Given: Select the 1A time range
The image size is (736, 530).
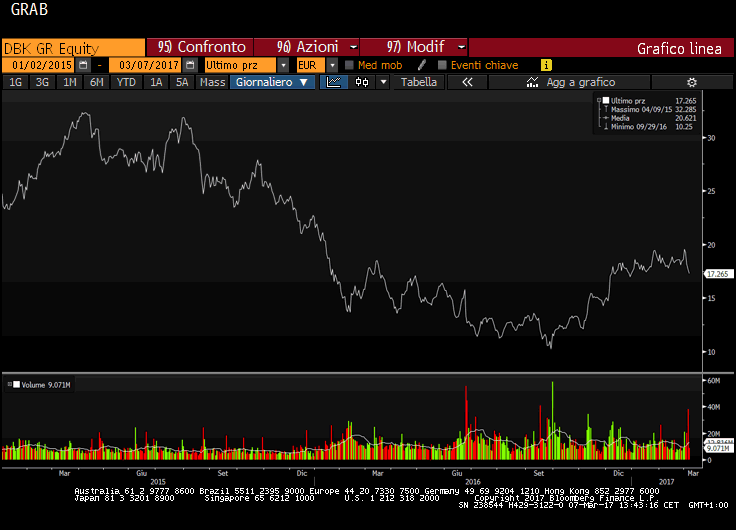Looking at the screenshot, I should [x=156, y=82].
